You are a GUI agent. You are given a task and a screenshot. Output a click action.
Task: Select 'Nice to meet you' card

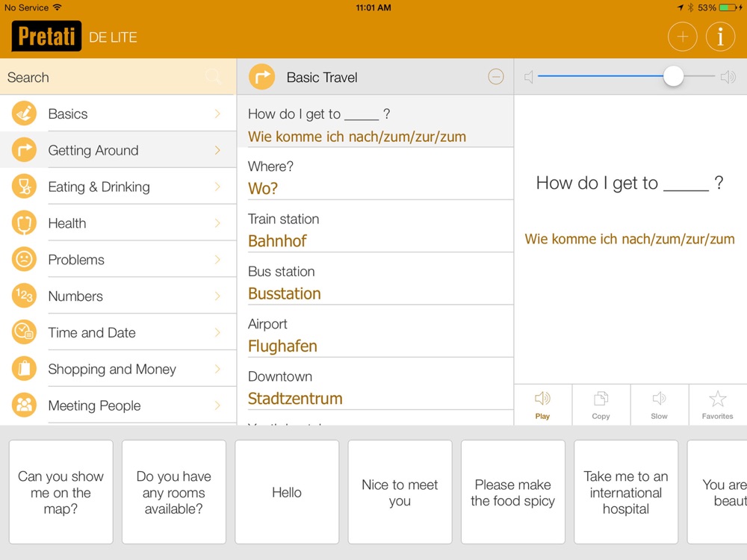coord(400,492)
